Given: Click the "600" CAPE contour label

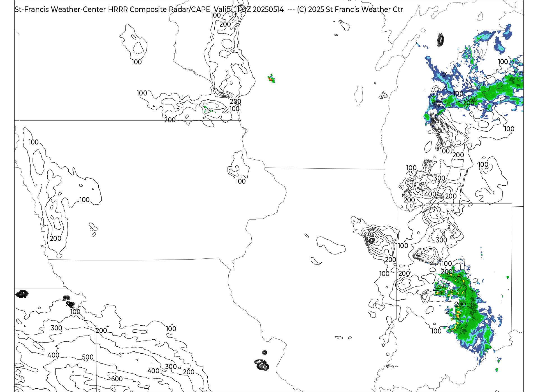Looking at the screenshot, I should tap(117, 379).
